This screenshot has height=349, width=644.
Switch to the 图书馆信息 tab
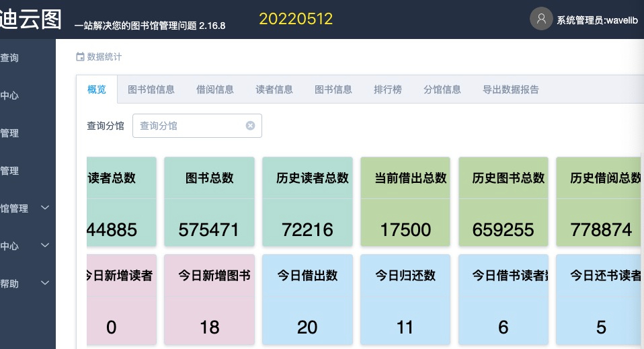pyautogui.click(x=151, y=89)
